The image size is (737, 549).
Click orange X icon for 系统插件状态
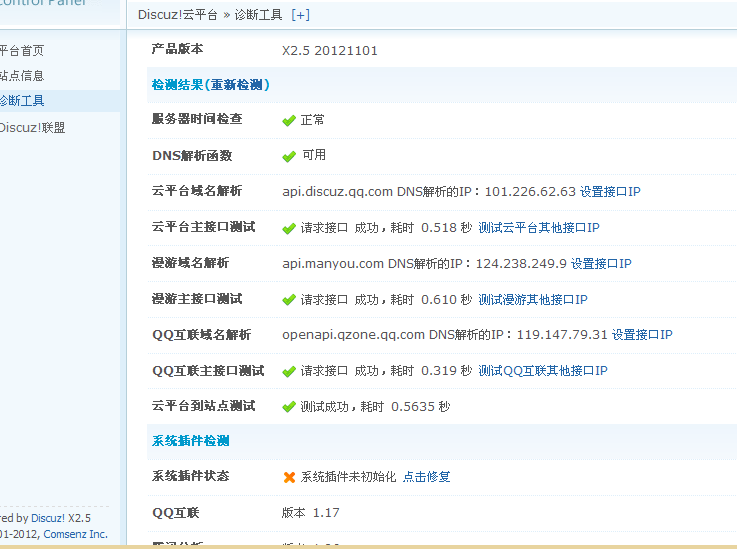pos(289,478)
